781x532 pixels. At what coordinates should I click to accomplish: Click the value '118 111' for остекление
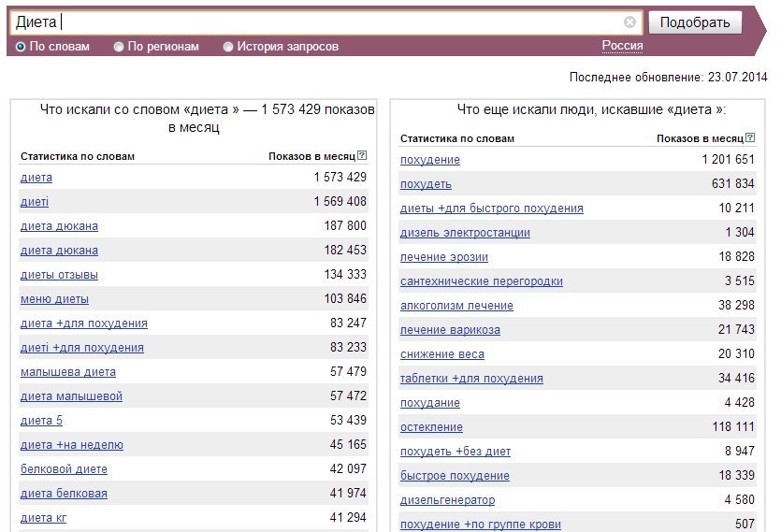(x=733, y=427)
